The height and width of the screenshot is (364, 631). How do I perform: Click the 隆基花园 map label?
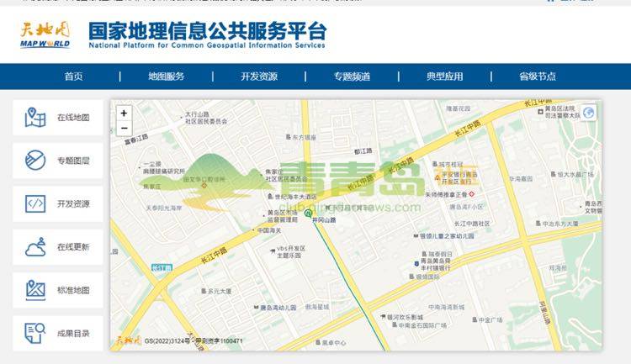458,108
